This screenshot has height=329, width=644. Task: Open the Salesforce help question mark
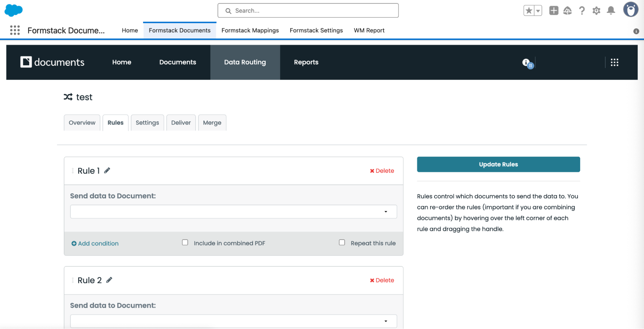[x=582, y=11]
